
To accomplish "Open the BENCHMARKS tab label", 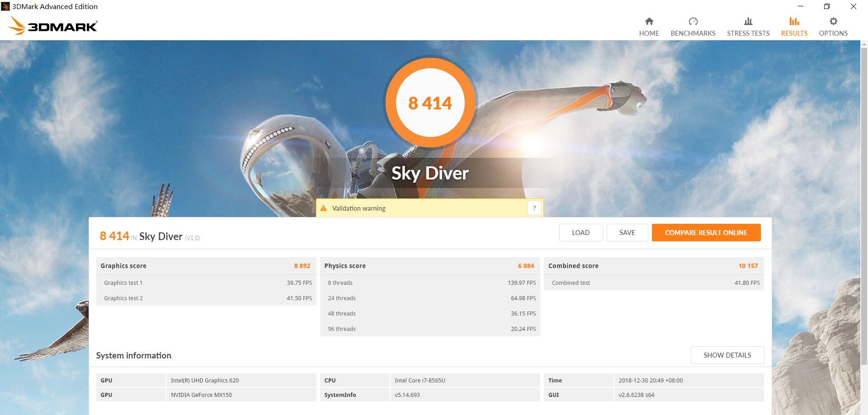I will [x=693, y=33].
